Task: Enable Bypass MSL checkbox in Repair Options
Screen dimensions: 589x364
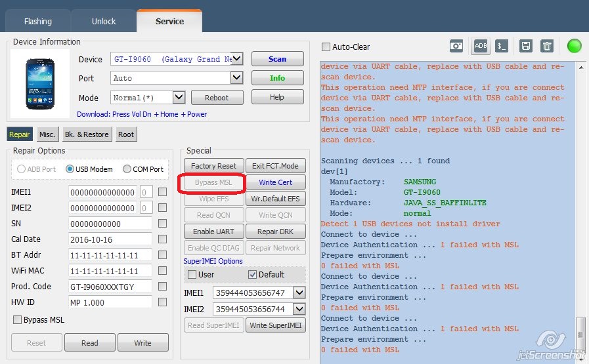Action: tap(17, 319)
